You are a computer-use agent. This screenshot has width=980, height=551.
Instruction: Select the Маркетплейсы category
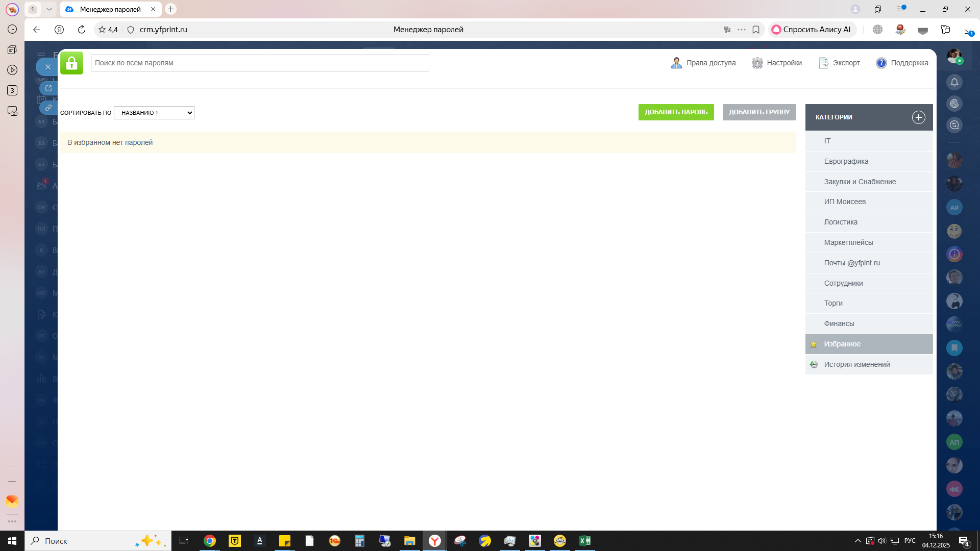(848, 242)
